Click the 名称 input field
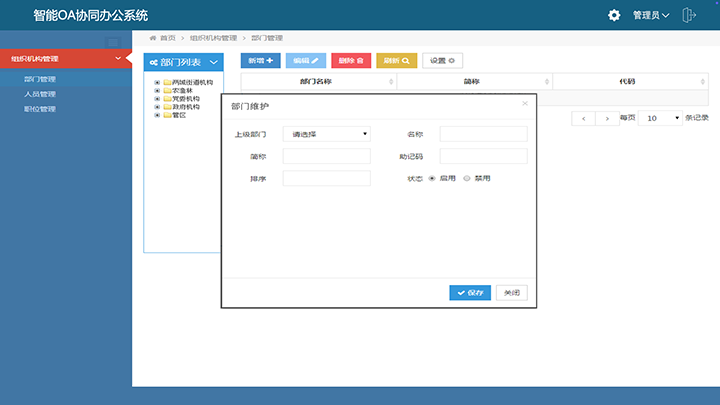Screen dimensions: 720x405 click(483, 134)
